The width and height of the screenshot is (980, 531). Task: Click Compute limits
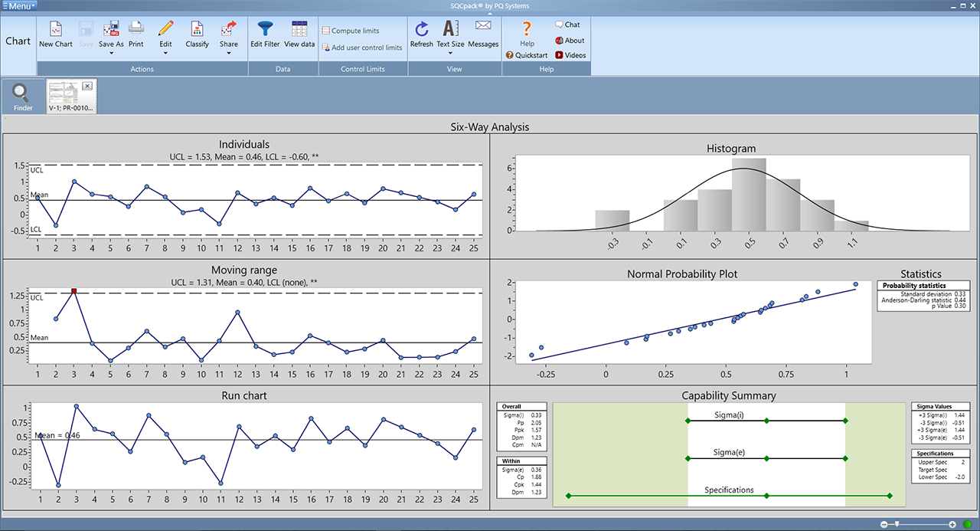tap(354, 31)
